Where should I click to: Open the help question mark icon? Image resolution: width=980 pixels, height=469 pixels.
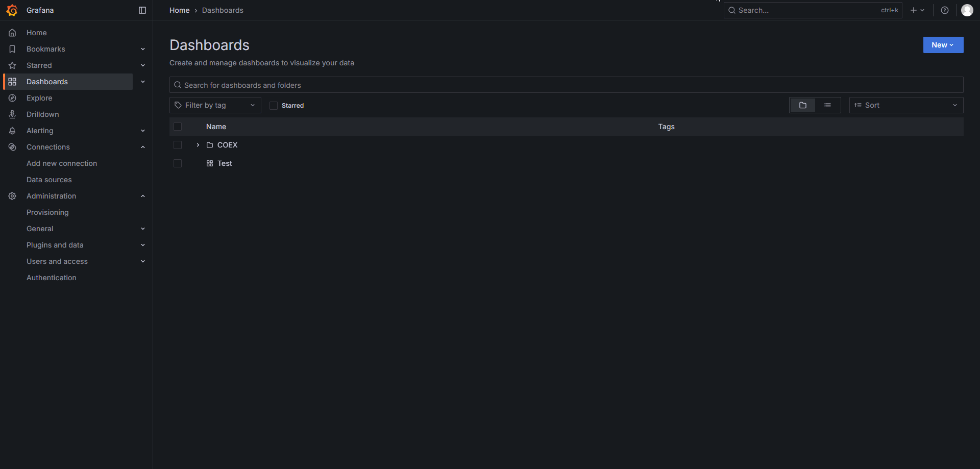click(x=945, y=10)
